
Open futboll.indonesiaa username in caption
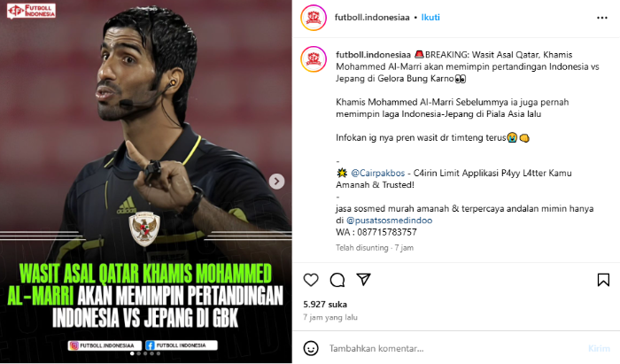(x=373, y=55)
